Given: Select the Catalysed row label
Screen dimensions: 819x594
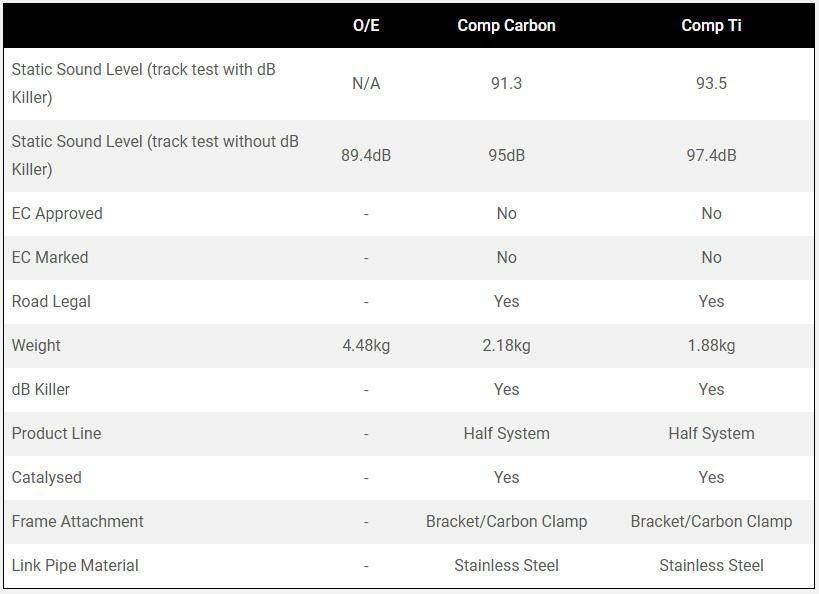Looking at the screenshot, I should coord(47,477).
